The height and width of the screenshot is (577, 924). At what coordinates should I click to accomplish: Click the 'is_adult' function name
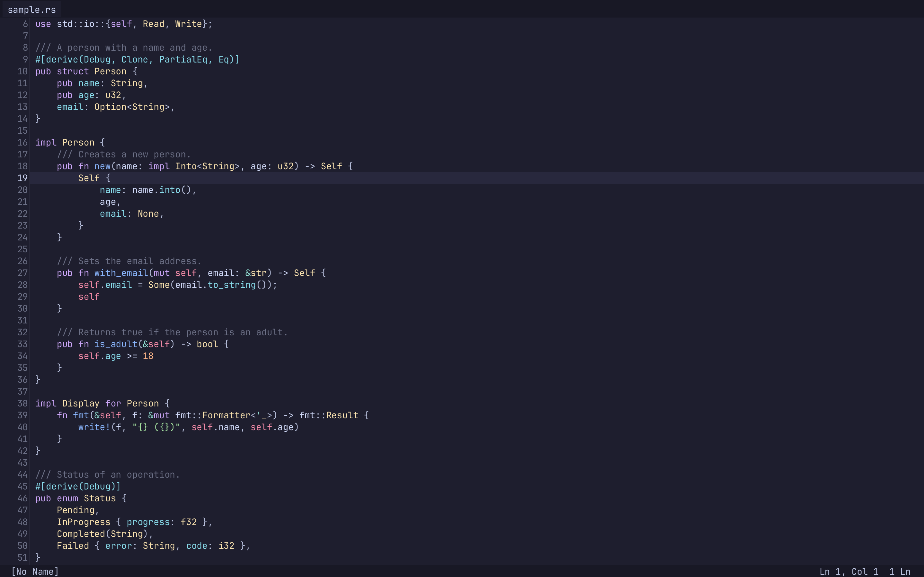[x=116, y=344]
